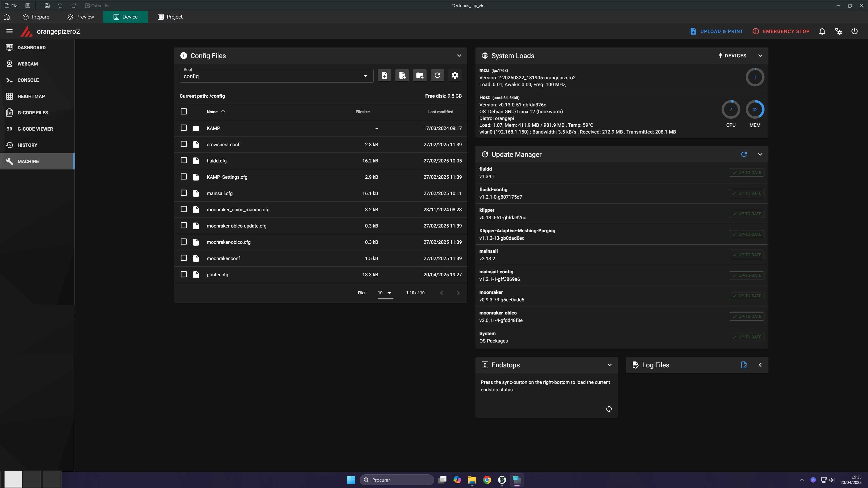Screen dimensions: 868x488
Task: Open the Copilot taskbar icon
Action: (x=457, y=480)
